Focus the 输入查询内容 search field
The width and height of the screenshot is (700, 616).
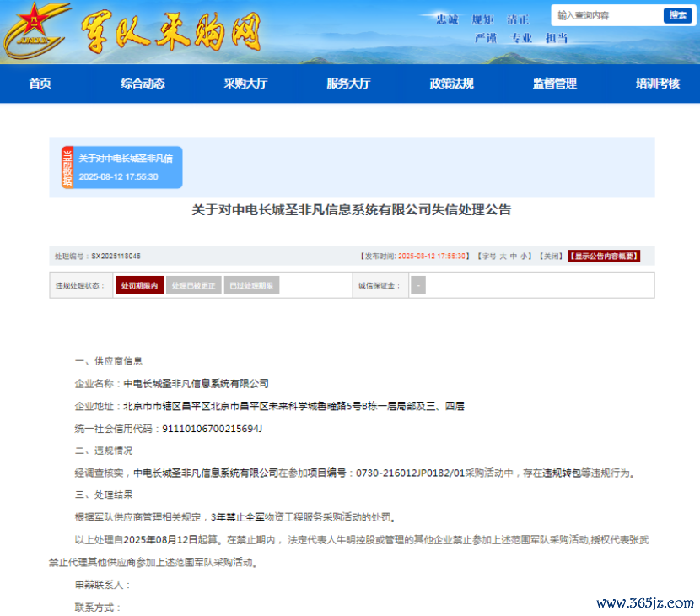pyautogui.click(x=607, y=15)
